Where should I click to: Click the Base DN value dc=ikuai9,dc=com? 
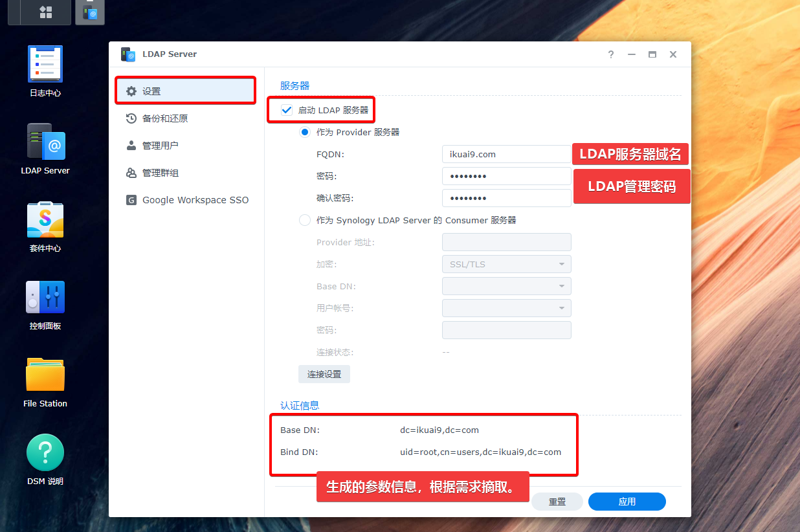pyautogui.click(x=439, y=430)
